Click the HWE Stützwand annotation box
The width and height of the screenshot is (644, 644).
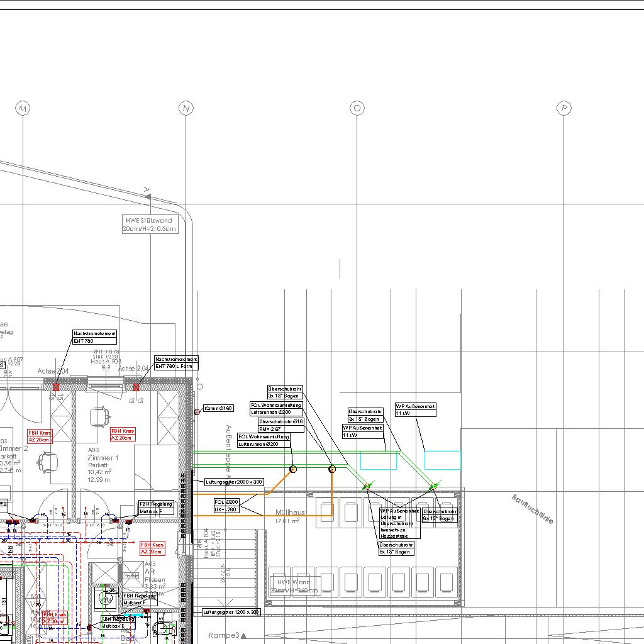click(x=150, y=225)
